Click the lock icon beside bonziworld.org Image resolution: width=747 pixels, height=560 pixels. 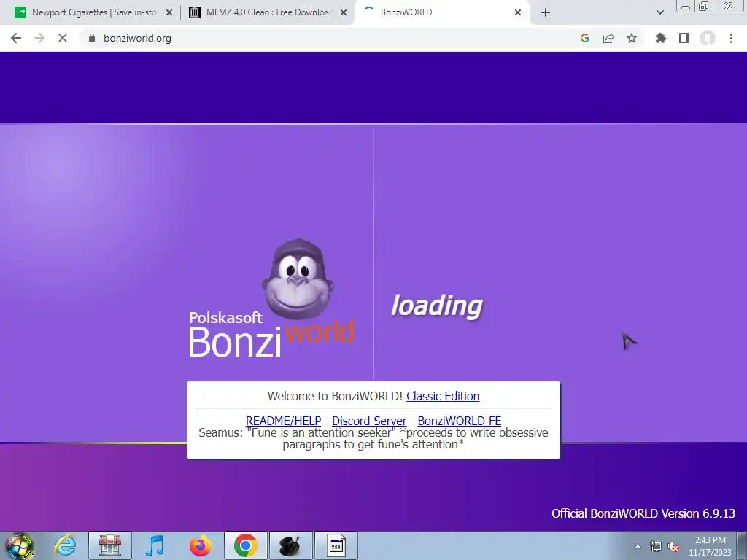[x=92, y=38]
